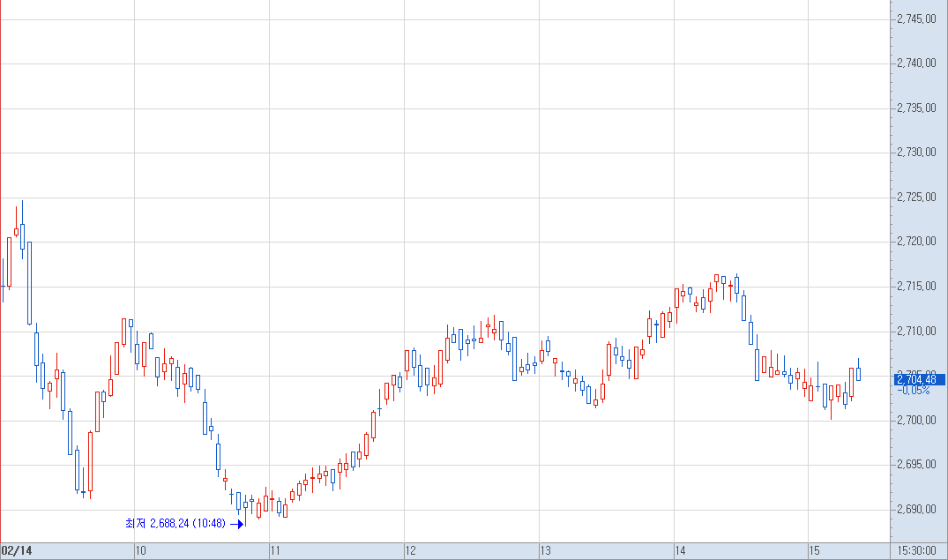The width and height of the screenshot is (948, 560).
Task: Click the 10 hour time label
Action: pyautogui.click(x=140, y=550)
